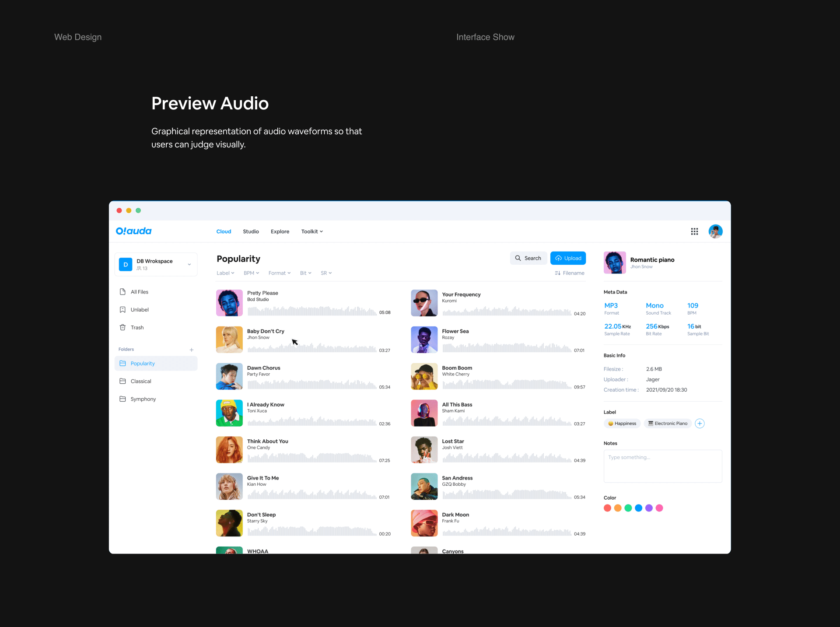Click Dark Moon cover thumbnail

pos(424,523)
